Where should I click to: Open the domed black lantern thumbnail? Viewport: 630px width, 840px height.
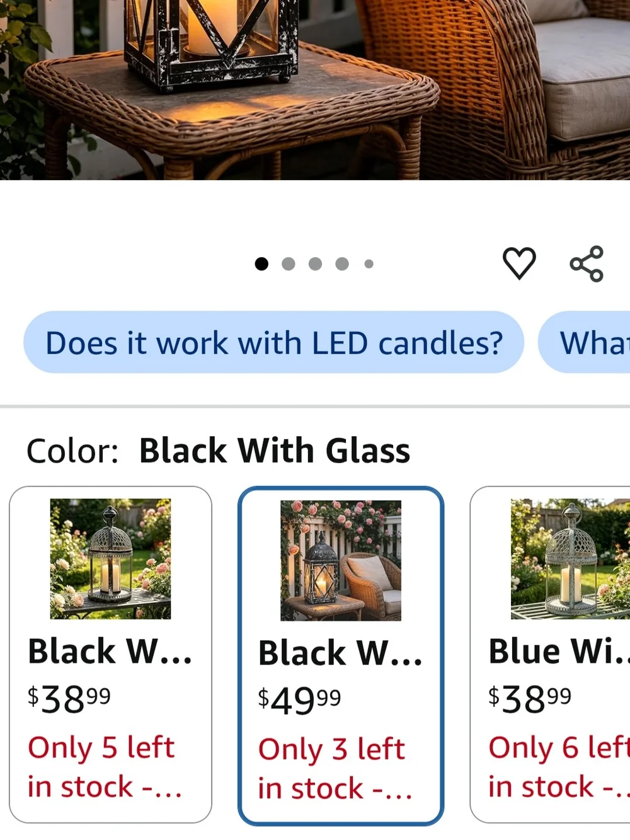[x=110, y=559]
